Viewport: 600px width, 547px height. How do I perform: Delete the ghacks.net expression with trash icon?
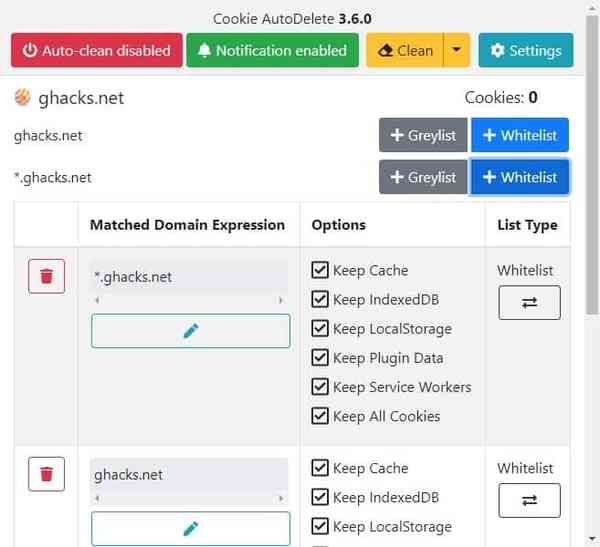(x=46, y=474)
